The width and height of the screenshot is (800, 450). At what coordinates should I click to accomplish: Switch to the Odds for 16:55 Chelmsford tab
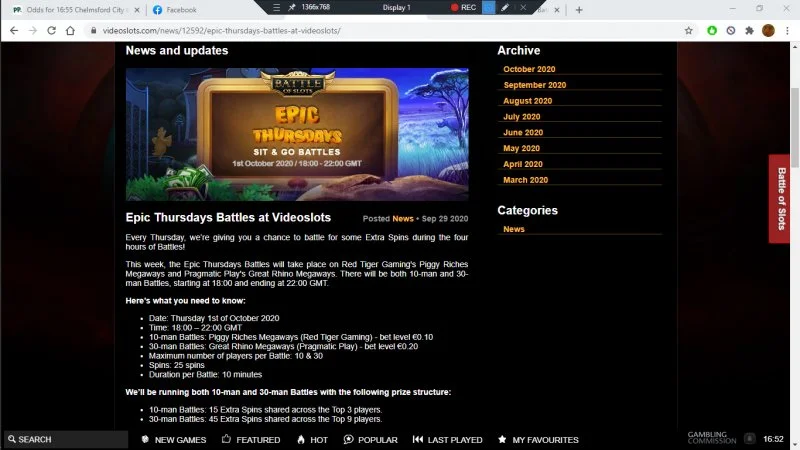(x=77, y=10)
